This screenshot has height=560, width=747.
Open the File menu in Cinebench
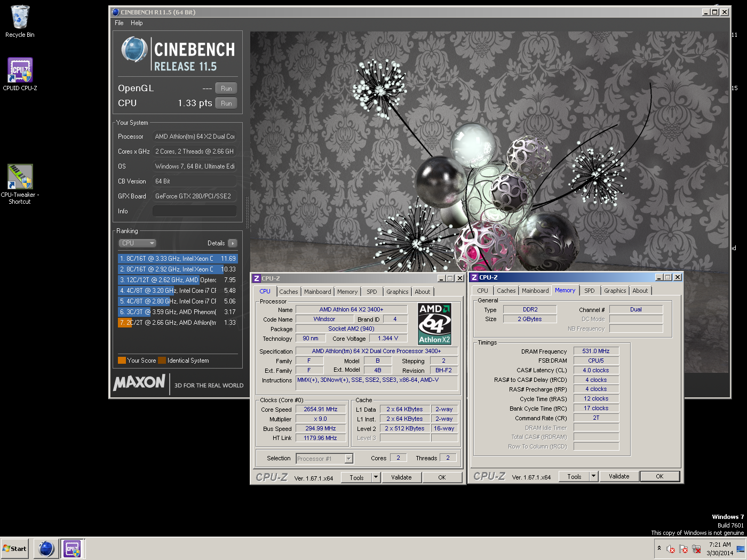(x=119, y=23)
